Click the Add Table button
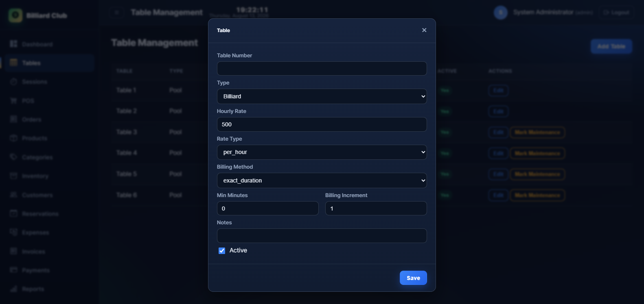Image resolution: width=644 pixels, height=304 pixels. click(611, 46)
